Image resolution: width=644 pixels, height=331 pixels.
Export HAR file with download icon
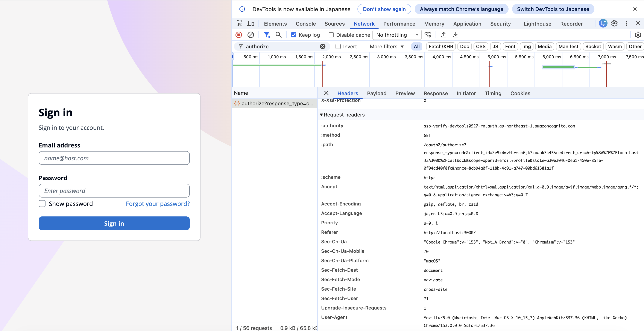click(x=456, y=35)
